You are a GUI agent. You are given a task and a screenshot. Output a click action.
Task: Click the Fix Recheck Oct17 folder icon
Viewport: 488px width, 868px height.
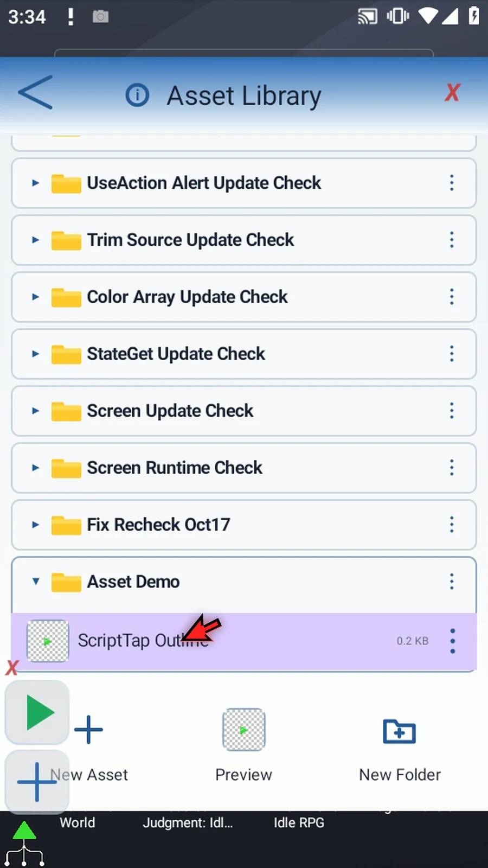(66, 525)
